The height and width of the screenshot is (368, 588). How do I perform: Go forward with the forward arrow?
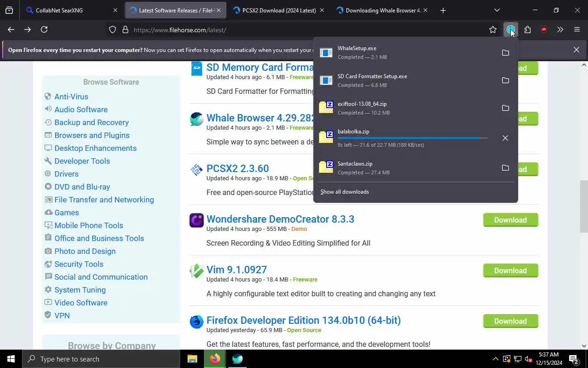[28, 29]
